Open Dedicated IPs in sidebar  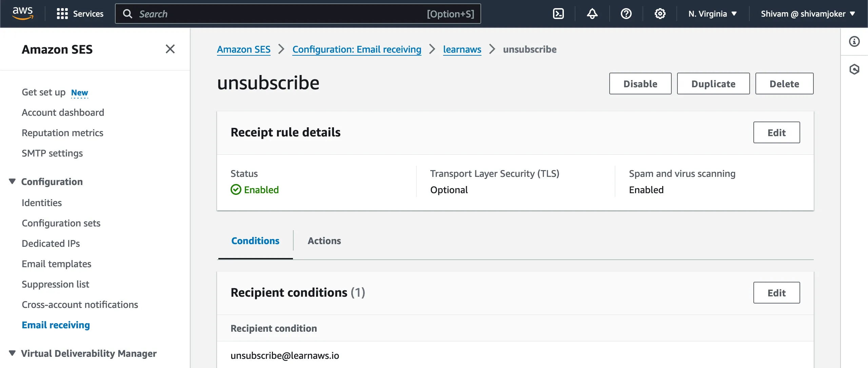click(x=51, y=243)
